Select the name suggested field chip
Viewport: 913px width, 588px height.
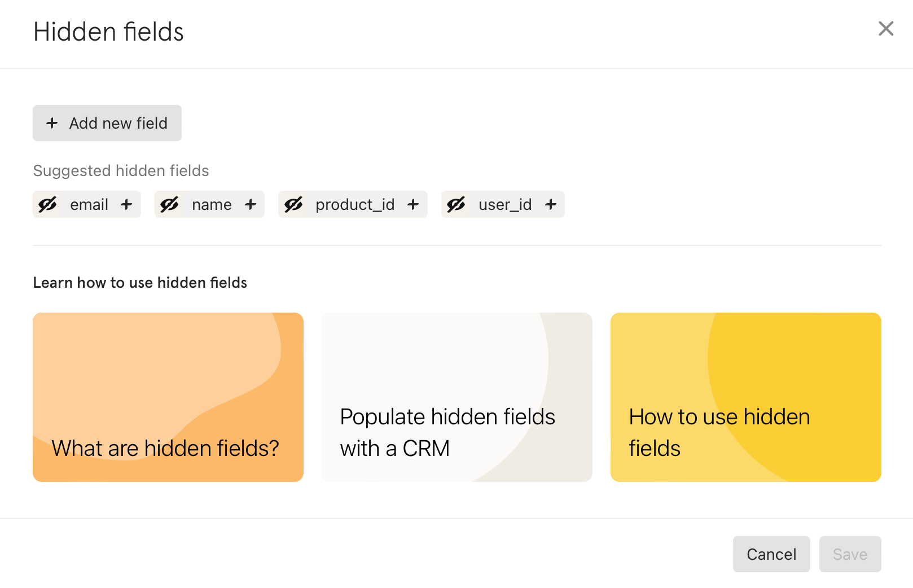point(212,204)
